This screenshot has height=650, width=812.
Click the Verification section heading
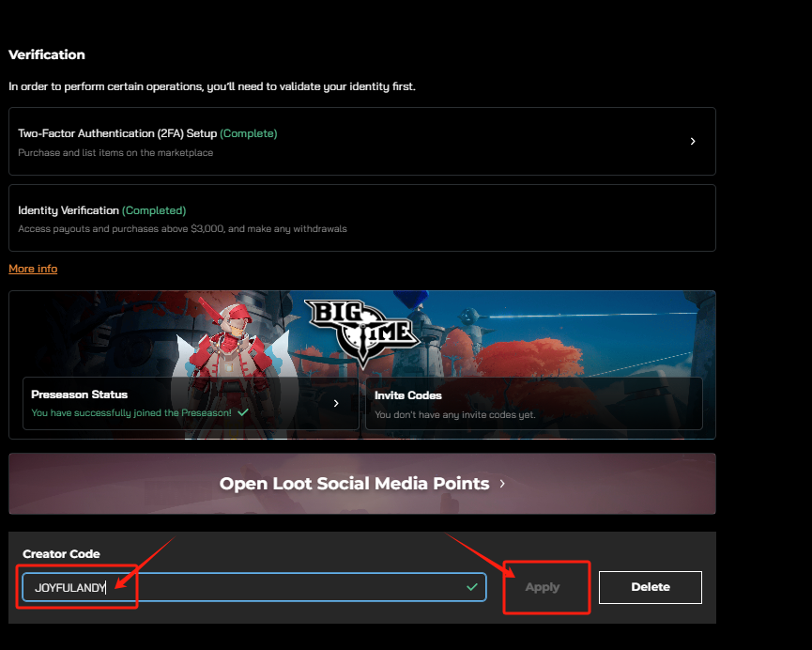(47, 54)
